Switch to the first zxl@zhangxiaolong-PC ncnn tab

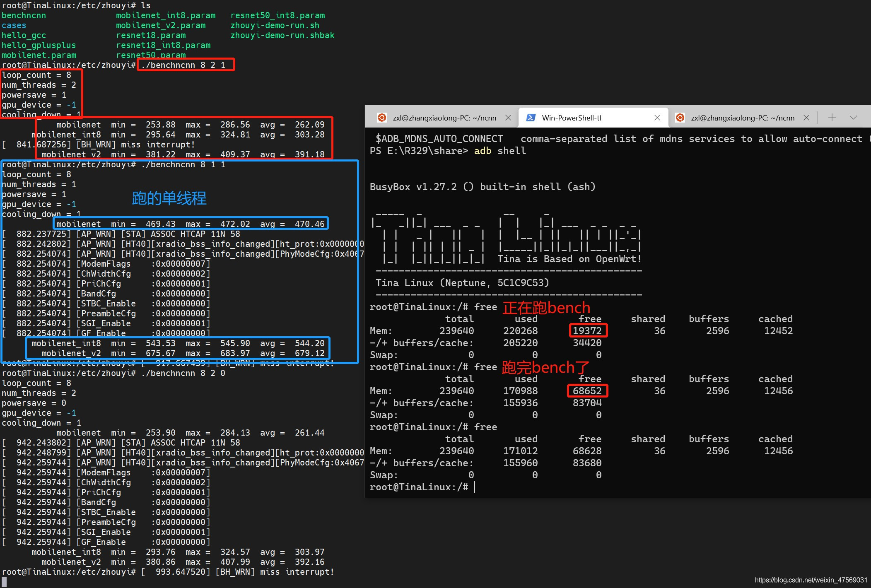(x=444, y=118)
